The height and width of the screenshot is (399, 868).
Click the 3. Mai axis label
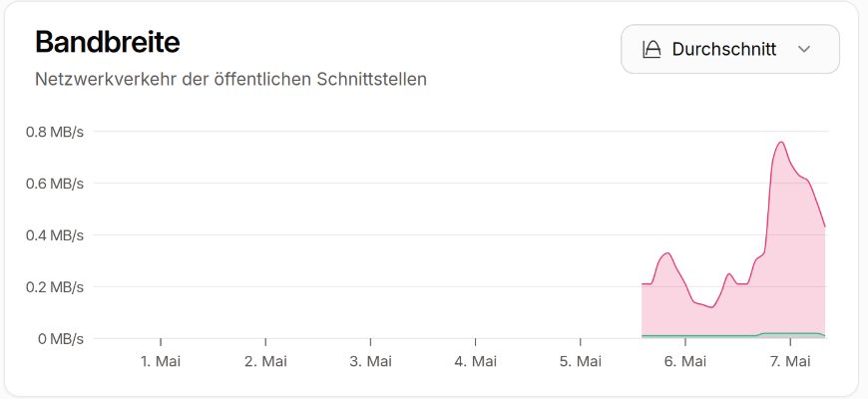(370, 362)
